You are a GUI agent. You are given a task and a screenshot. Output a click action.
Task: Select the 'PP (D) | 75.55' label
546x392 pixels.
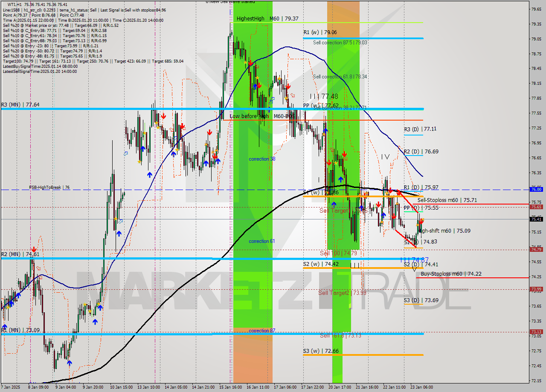(x=421, y=208)
